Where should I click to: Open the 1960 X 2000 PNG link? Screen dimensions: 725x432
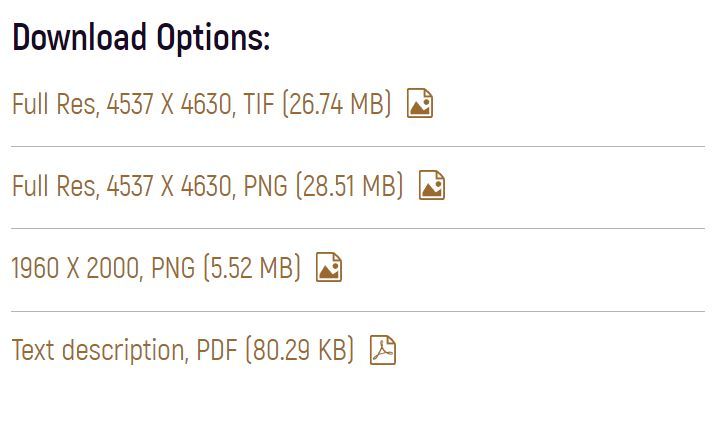[155, 268]
